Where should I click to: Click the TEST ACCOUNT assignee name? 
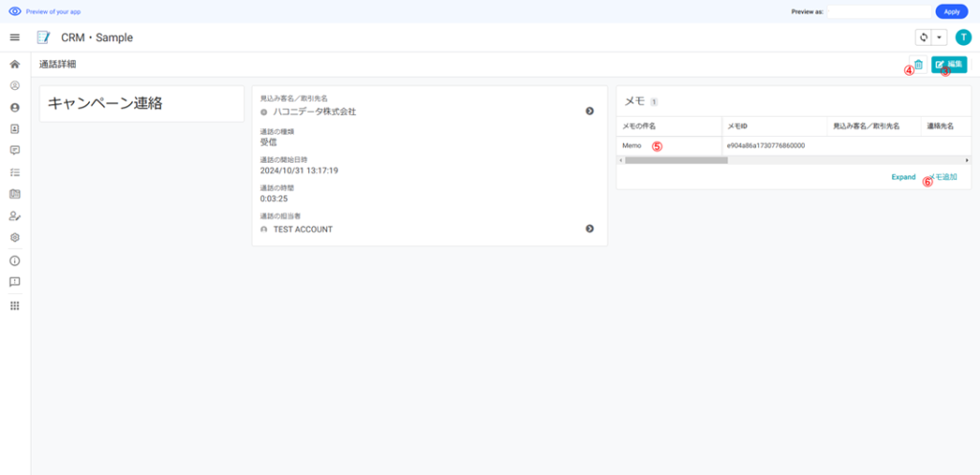pyautogui.click(x=303, y=230)
